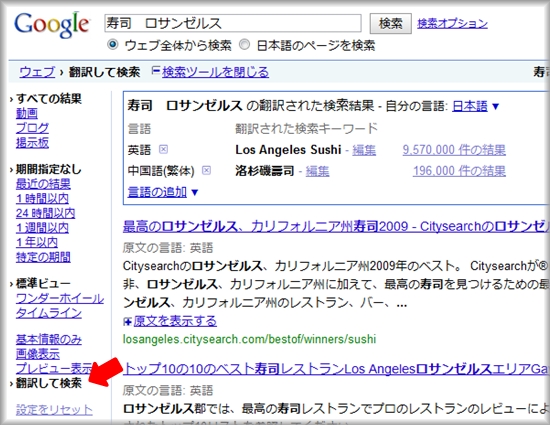Switch to タイムライン view
This screenshot has width=550, height=425.
(x=49, y=313)
